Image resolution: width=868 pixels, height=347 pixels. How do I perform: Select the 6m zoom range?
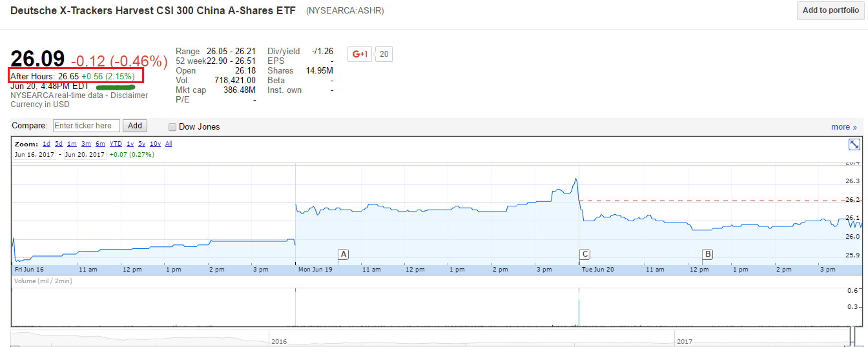[100, 144]
